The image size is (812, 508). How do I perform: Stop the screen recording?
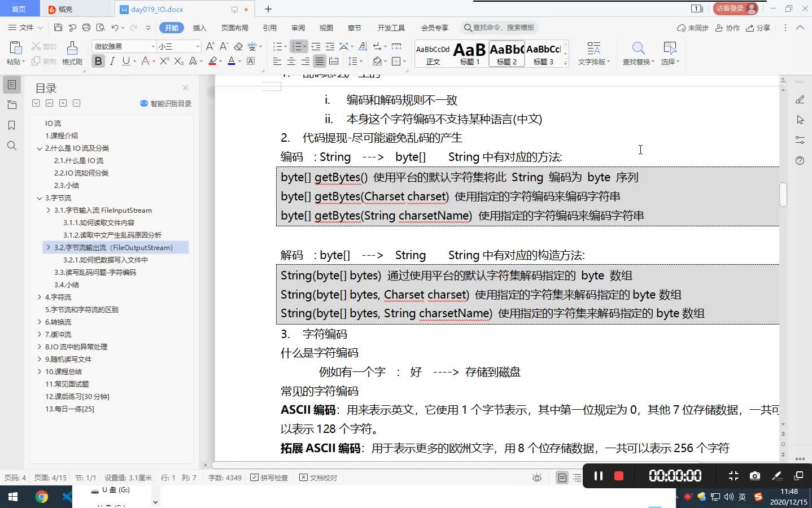(x=619, y=476)
